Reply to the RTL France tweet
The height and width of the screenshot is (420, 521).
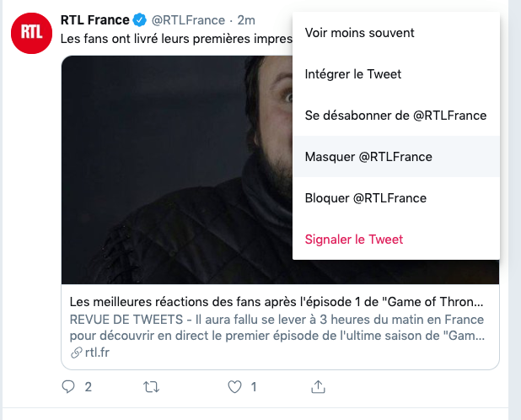tap(68, 387)
